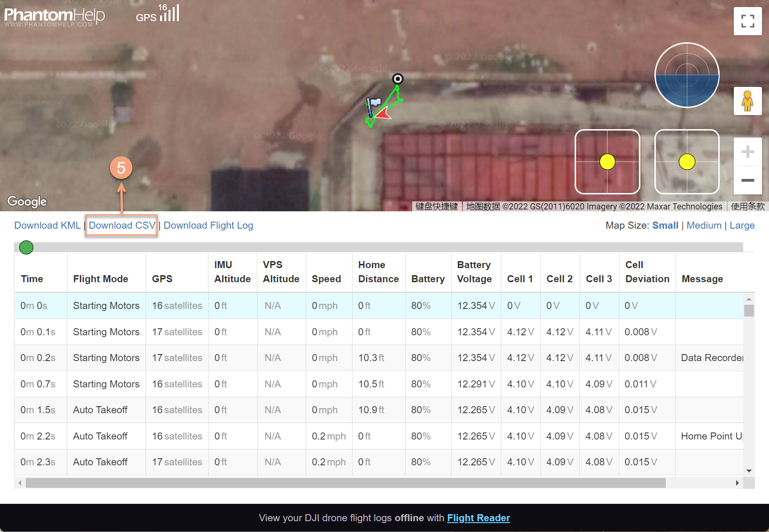Click the GPS signal strength indicator
The height and width of the screenshot is (532, 769).
tap(158, 14)
